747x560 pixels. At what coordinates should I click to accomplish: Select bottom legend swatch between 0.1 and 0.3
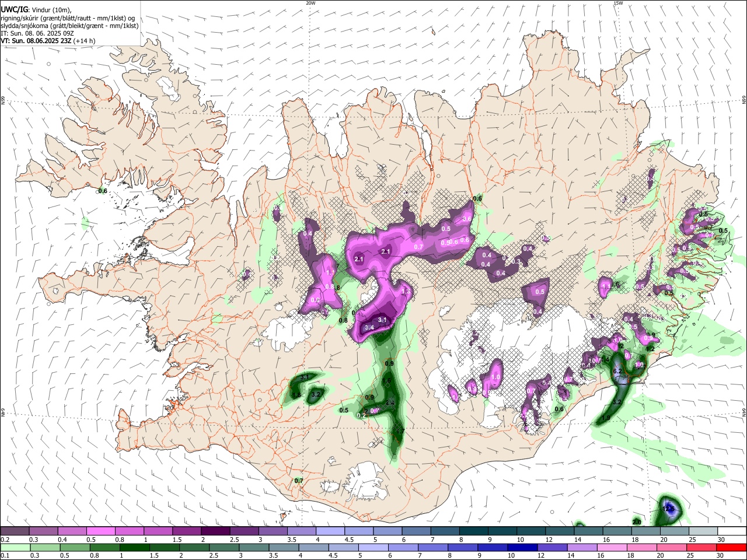15,547
